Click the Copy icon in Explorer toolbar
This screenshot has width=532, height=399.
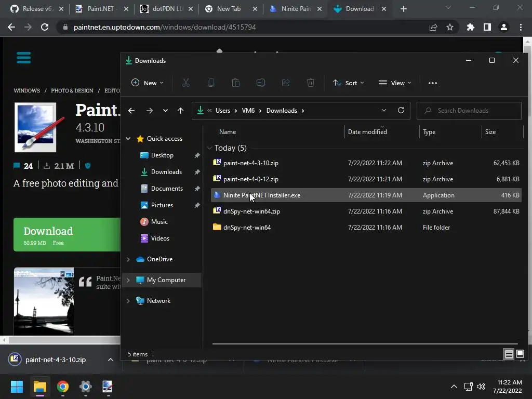[x=211, y=83]
